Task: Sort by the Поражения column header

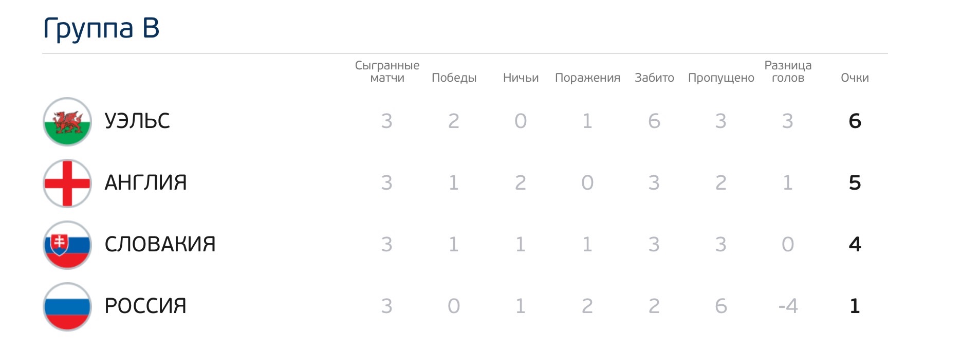Action: (587, 78)
